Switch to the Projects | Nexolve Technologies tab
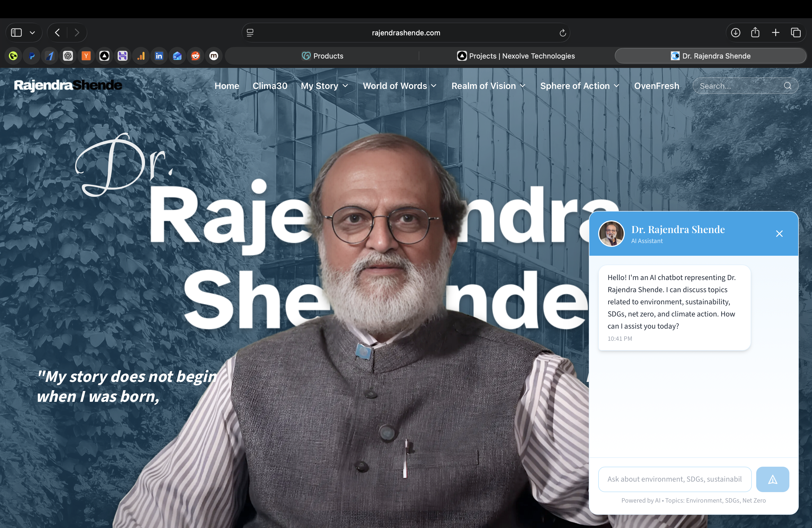The height and width of the screenshot is (528, 812). (516, 56)
